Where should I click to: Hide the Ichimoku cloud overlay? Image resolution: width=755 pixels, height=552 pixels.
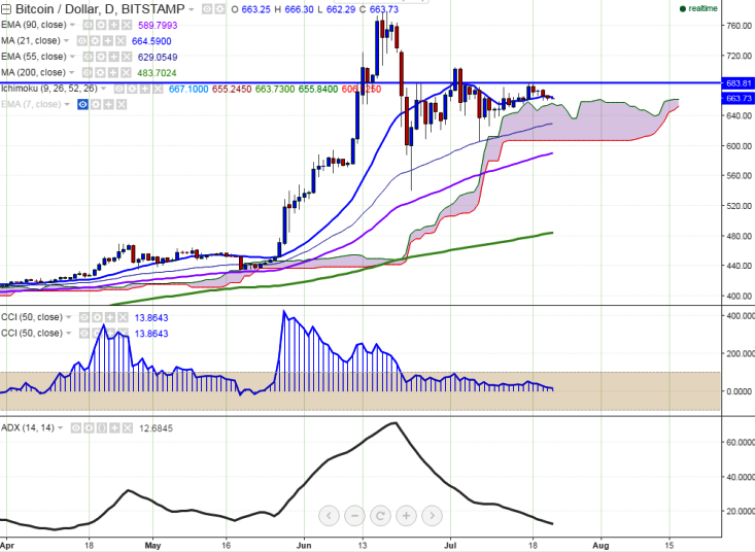coord(119,89)
